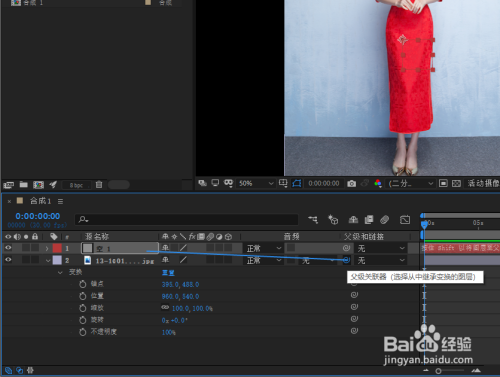The height and width of the screenshot is (377, 500).
Task: Open the 合成1 timeline panel menu
Action: click(60, 201)
